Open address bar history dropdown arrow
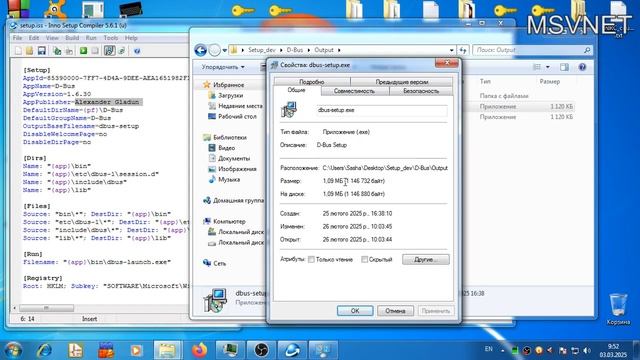 [x=451, y=50]
